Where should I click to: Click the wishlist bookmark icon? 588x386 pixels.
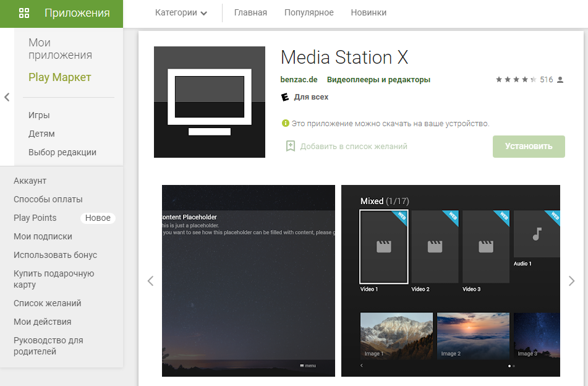290,147
